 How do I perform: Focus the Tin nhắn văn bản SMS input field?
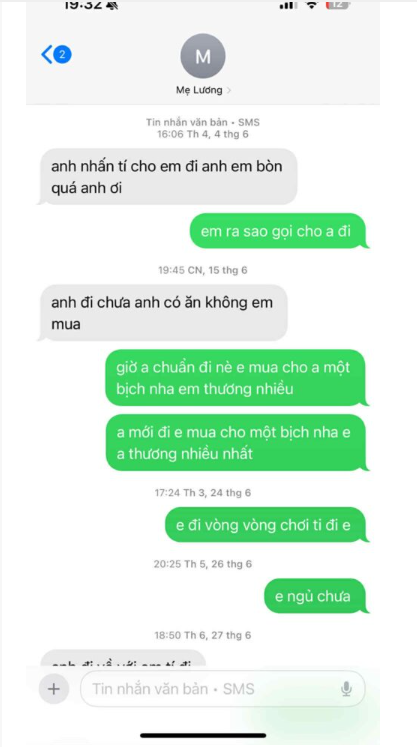[x=223, y=688]
